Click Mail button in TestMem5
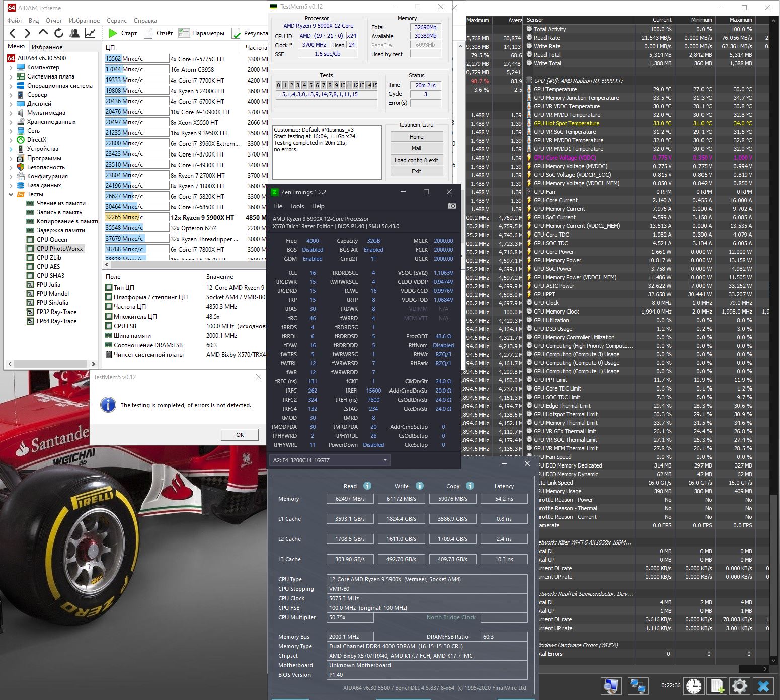Image resolution: width=780 pixels, height=700 pixels. pos(417,148)
